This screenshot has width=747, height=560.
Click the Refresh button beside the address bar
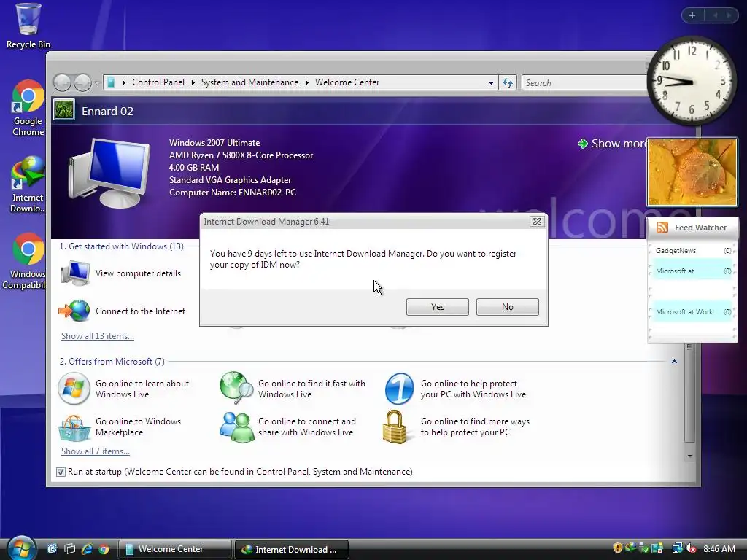click(x=508, y=83)
